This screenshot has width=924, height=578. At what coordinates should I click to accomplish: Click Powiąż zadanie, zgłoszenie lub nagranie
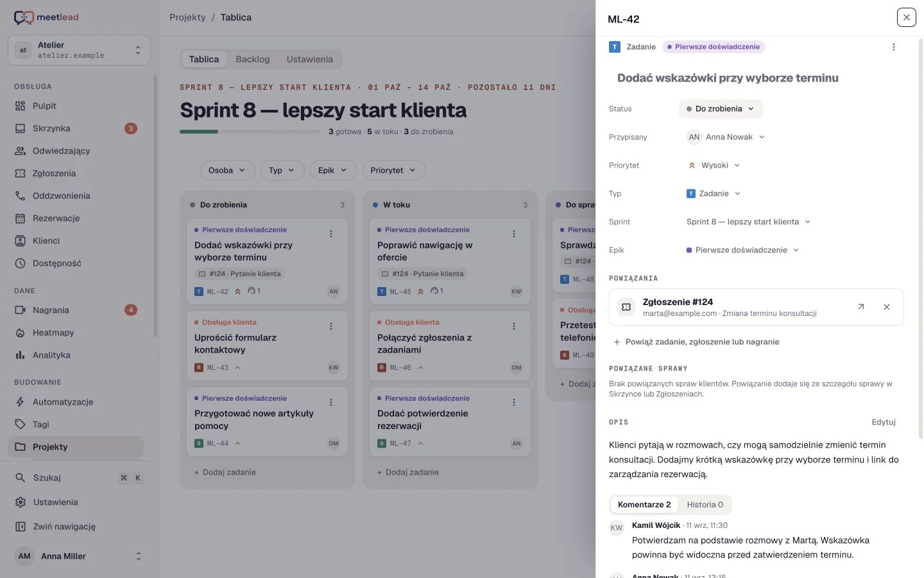[696, 342]
